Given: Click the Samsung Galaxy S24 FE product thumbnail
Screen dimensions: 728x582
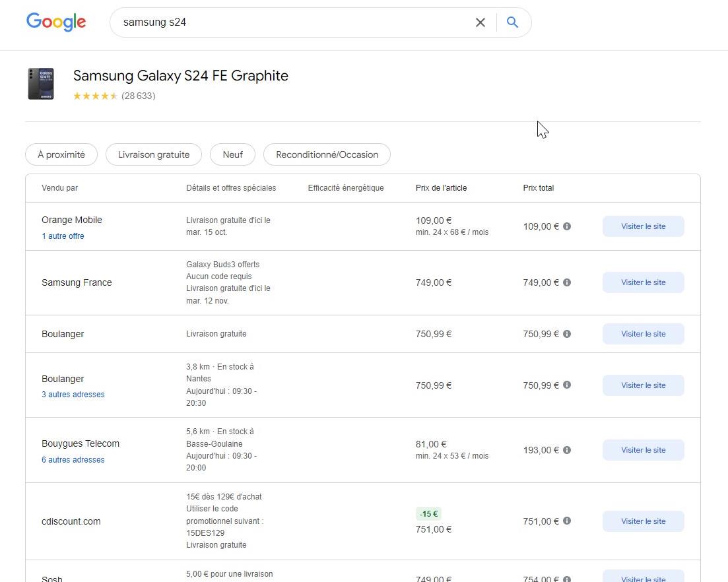Looking at the screenshot, I should 41,84.
